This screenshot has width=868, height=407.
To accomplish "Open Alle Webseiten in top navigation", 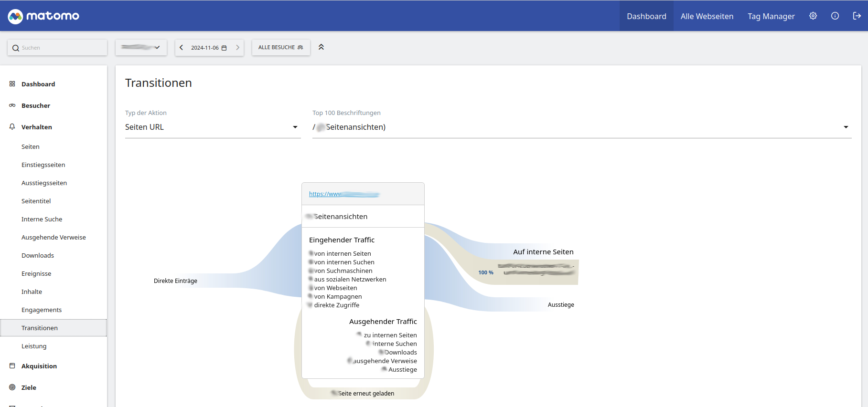I will (707, 16).
